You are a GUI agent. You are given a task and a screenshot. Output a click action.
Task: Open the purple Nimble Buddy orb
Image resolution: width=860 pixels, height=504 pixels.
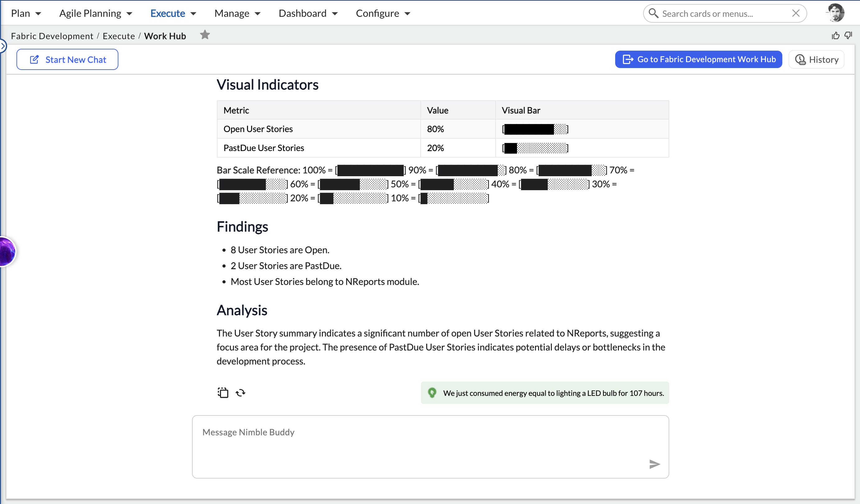(x=7, y=251)
